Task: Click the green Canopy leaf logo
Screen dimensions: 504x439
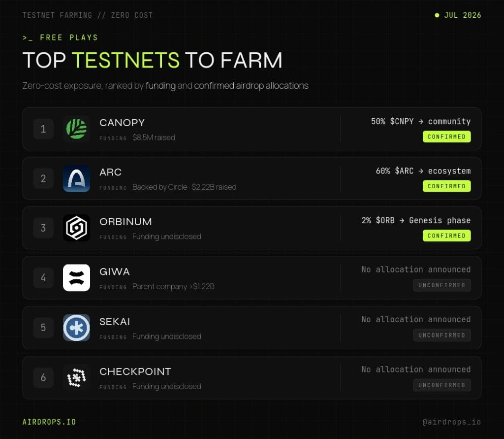Action: (76, 129)
